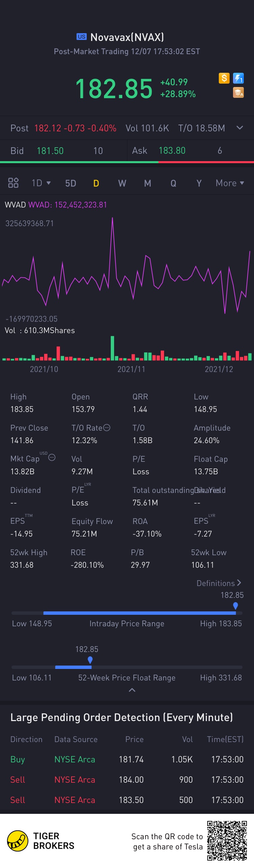
Task: Tap the Prev Close value 141.86
Action: pos(22,440)
